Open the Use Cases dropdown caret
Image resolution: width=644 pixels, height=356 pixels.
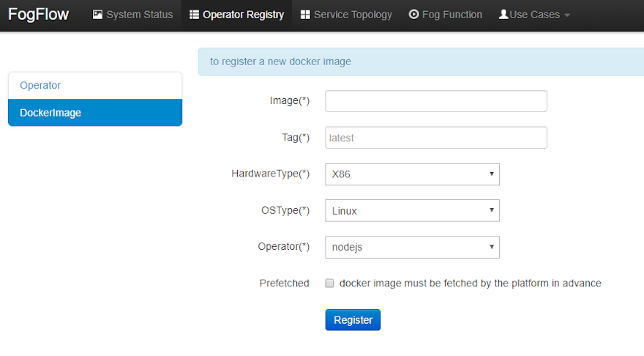(567, 15)
